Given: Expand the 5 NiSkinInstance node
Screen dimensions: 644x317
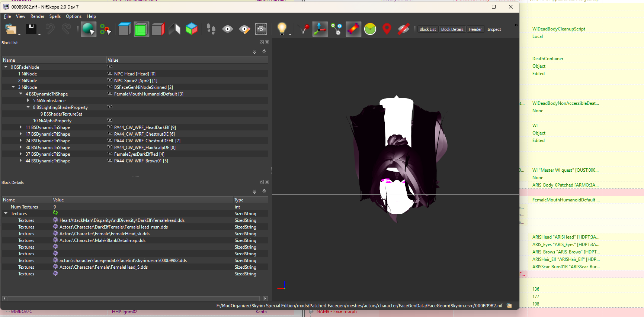Looking at the screenshot, I should [x=28, y=100].
